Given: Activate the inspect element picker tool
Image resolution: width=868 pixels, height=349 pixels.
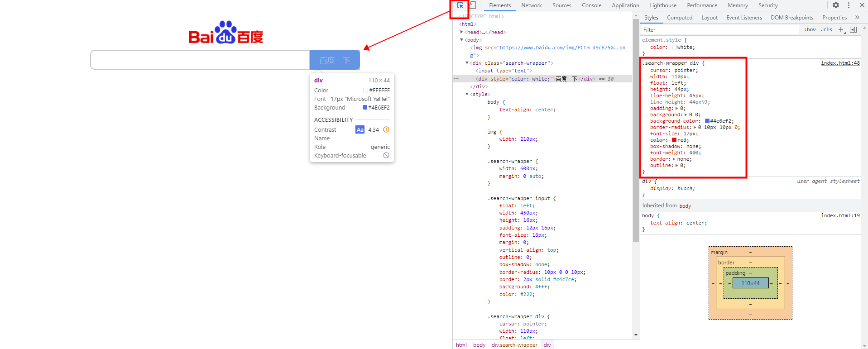Looking at the screenshot, I should point(460,5).
